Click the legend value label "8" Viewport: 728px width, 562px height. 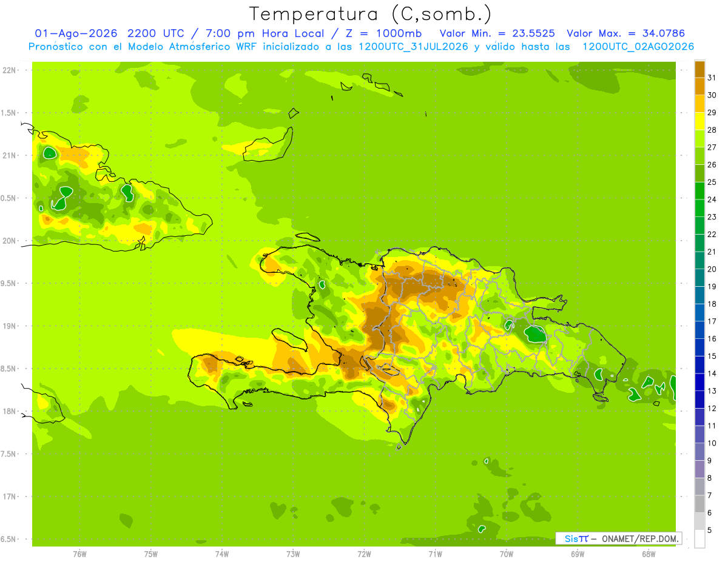[710, 478]
